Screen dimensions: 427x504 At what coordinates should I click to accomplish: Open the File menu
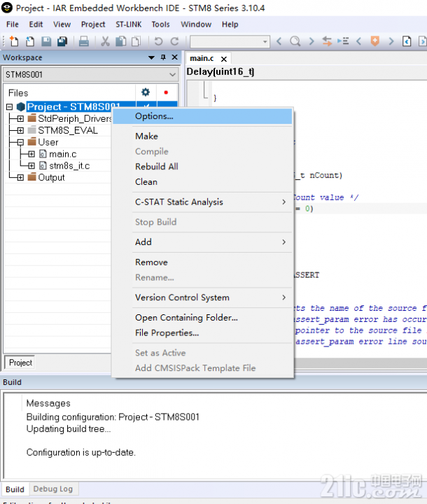[13, 24]
